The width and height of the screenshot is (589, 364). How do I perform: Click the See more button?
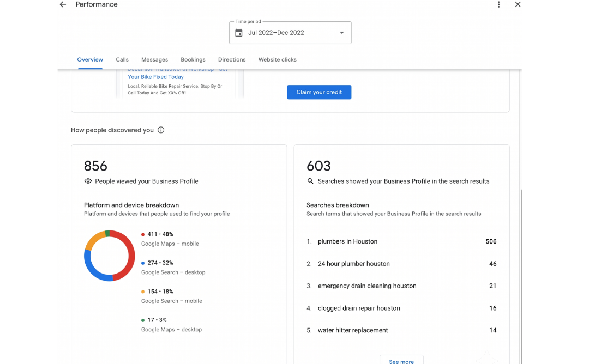(401, 360)
